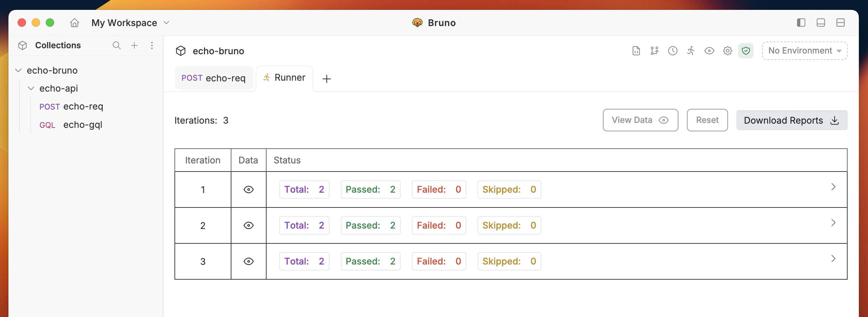Open the No Environment dropdown
Image resolution: width=868 pixels, height=317 pixels.
pyautogui.click(x=804, y=50)
